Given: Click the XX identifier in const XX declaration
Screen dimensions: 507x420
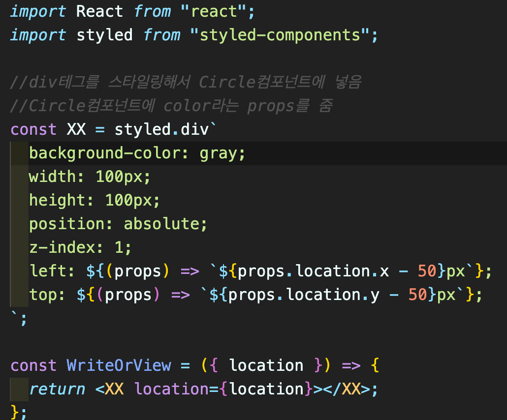Looking at the screenshot, I should pyautogui.click(x=76, y=129).
